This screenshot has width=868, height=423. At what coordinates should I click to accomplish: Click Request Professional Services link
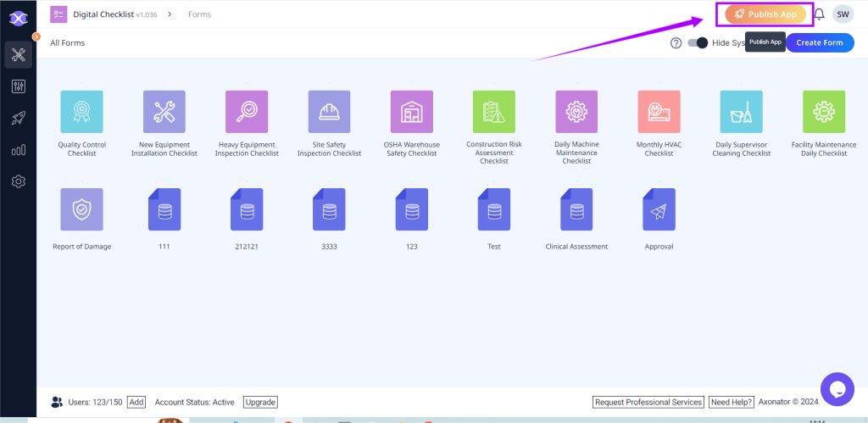[648, 402]
